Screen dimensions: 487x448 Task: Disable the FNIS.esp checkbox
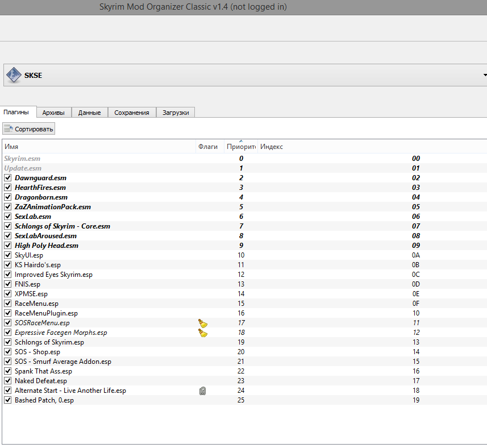coord(8,284)
